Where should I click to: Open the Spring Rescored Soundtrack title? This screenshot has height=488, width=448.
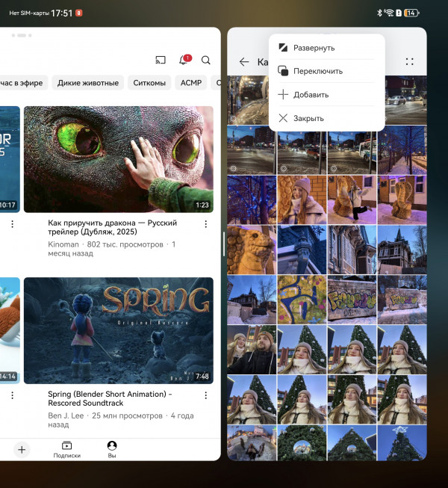coord(110,398)
